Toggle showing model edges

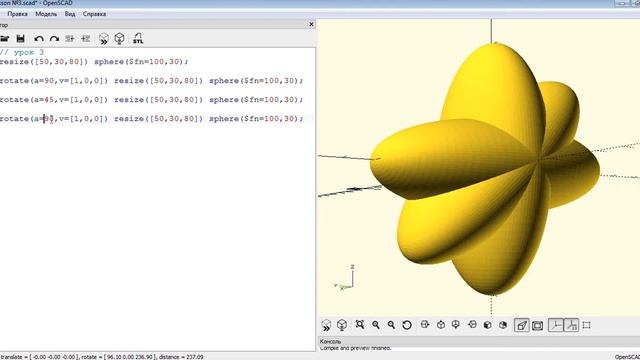point(587,325)
